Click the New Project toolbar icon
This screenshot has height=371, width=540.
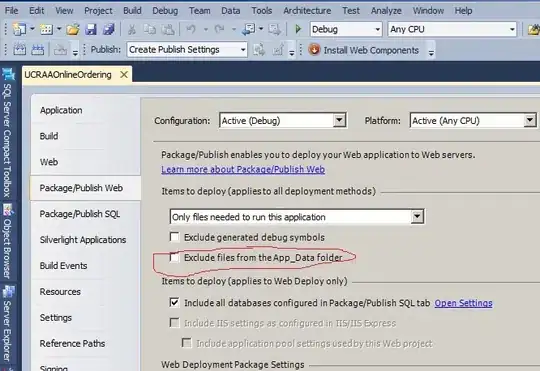point(19,30)
